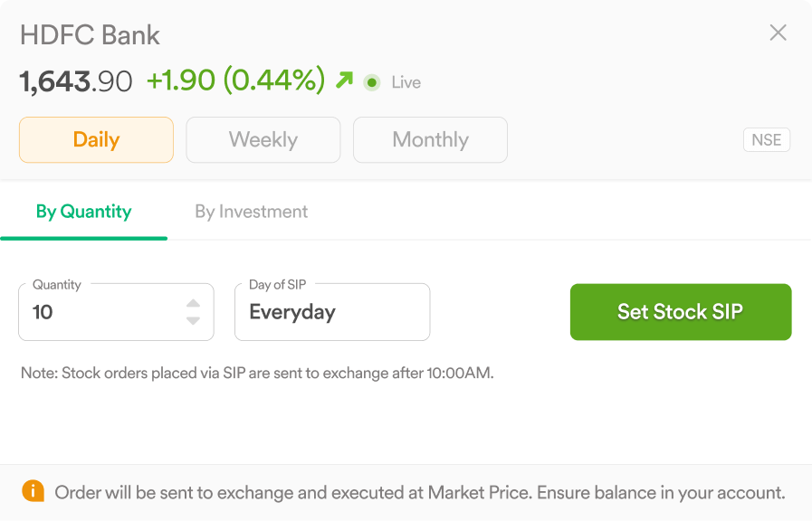Decrease quantity with the down arrow

(193, 321)
